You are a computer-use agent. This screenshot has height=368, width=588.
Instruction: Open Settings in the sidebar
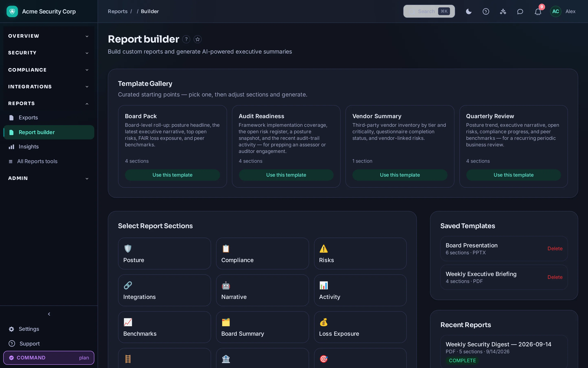[x=49, y=329]
